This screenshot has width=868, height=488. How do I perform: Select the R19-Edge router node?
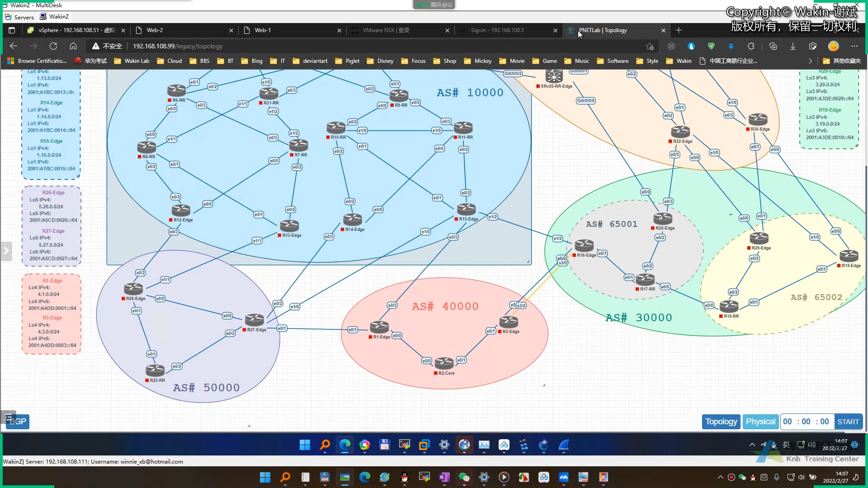coord(849,256)
